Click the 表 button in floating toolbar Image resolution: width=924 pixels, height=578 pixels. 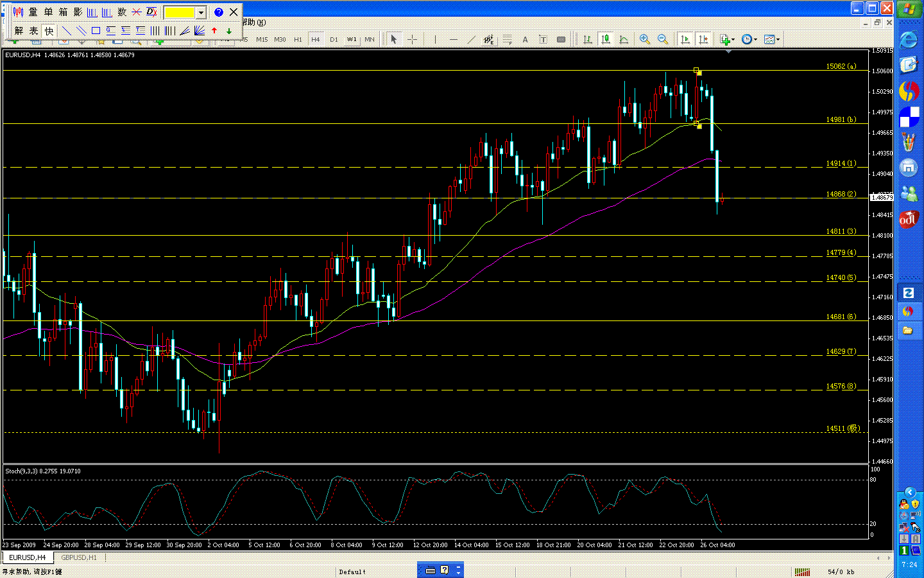click(x=33, y=31)
